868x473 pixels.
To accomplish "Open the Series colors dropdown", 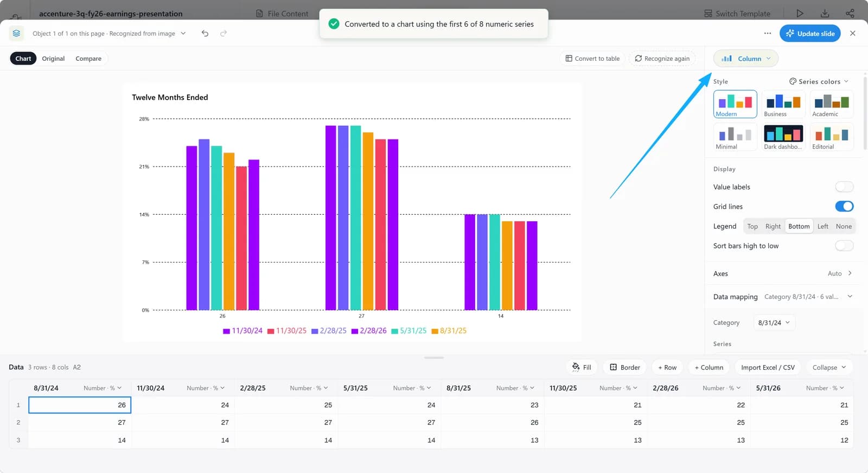I will [x=819, y=81].
